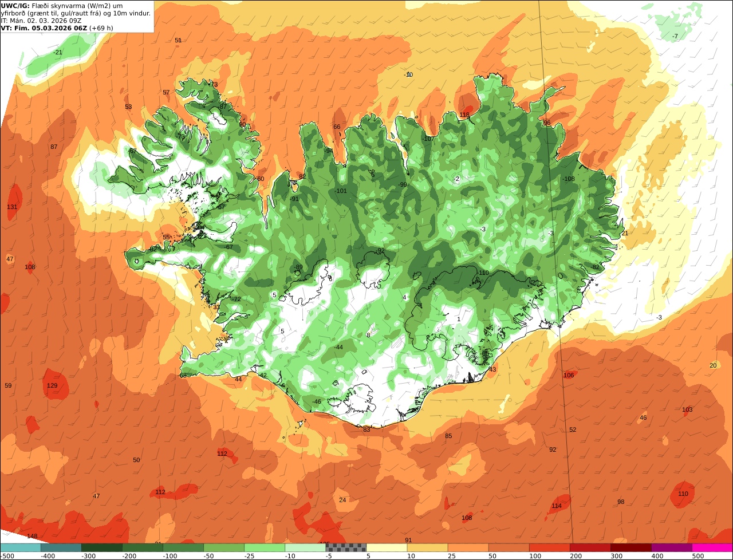Click the dark teal legend swatch between -400 and -300
Viewport: 733px width, 560px height.
[x=61, y=547]
